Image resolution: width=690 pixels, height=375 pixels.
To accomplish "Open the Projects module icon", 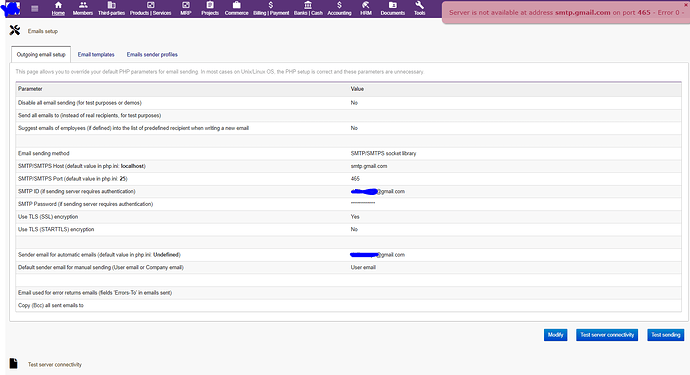I will pyautogui.click(x=210, y=5).
